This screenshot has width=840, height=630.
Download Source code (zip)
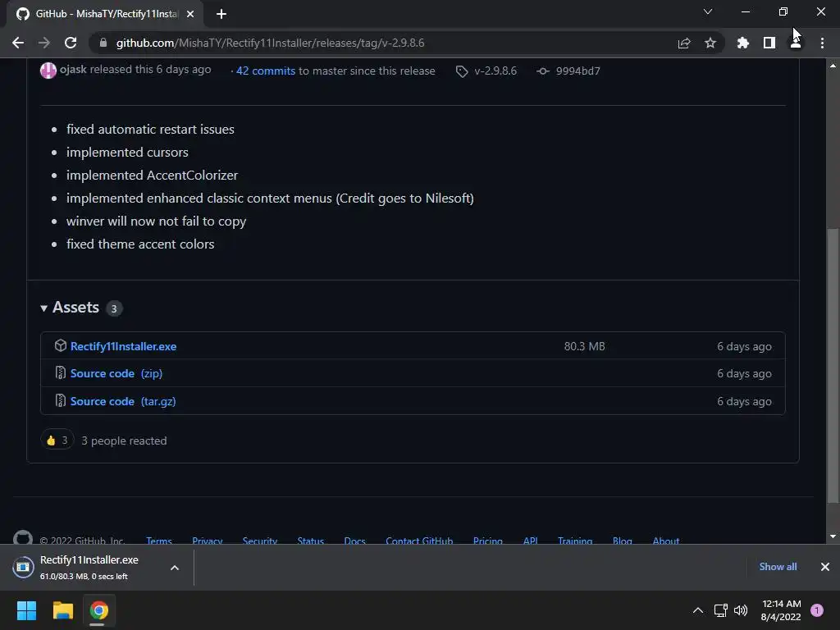116,373
